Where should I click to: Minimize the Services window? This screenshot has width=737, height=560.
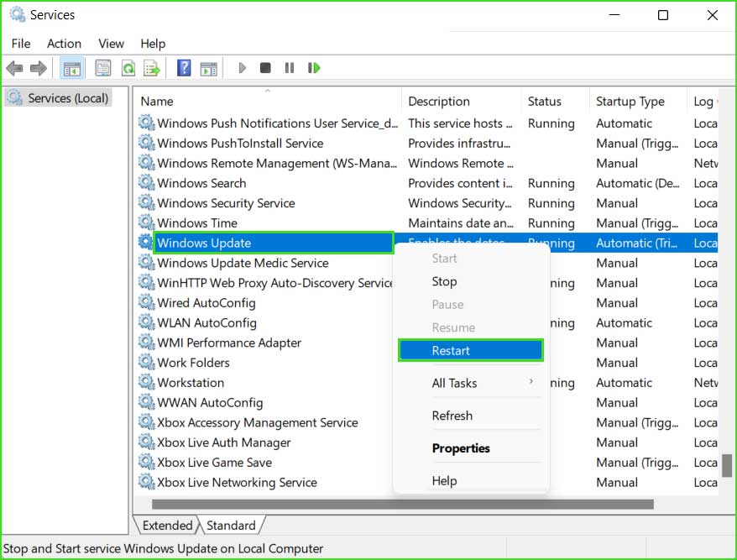pos(614,15)
